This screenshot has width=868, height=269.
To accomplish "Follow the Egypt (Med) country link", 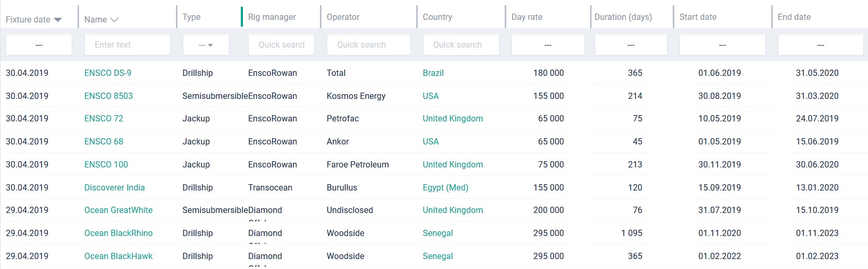I will [446, 188].
